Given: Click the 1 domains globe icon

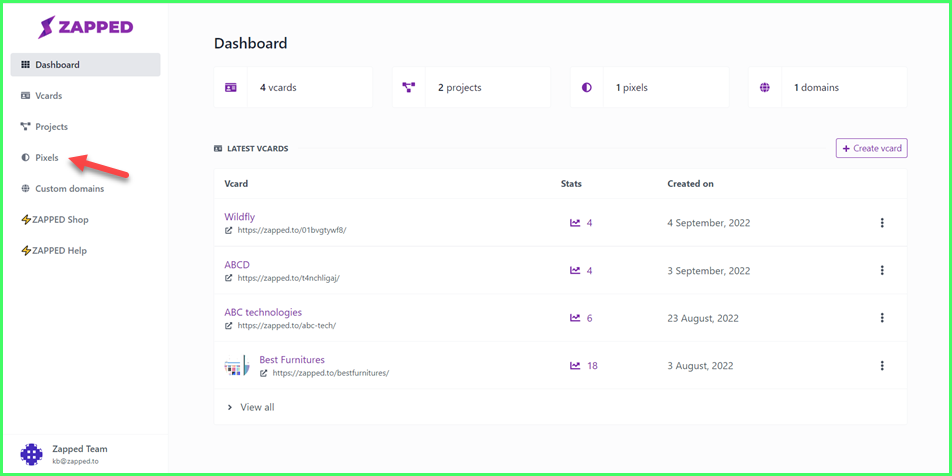Looking at the screenshot, I should 764,87.
